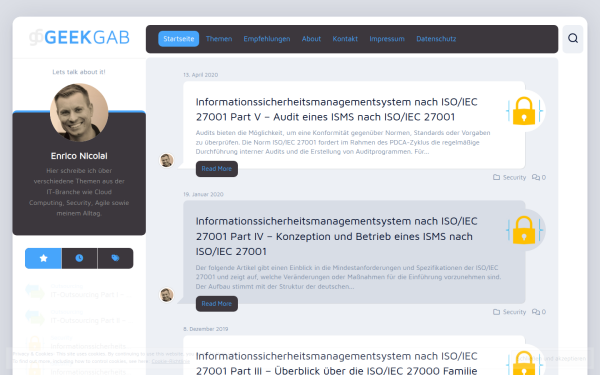Navigate to Kontakt page
600x375 pixels.
tap(345, 39)
